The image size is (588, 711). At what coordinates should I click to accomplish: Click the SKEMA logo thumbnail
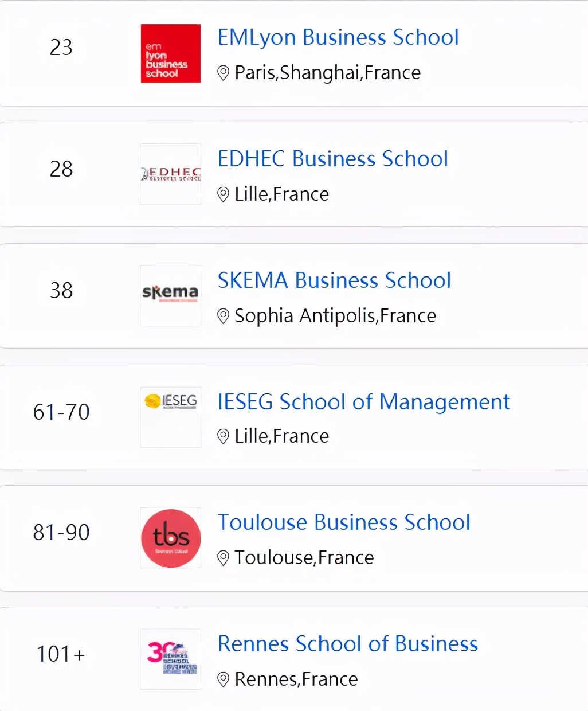(x=170, y=295)
